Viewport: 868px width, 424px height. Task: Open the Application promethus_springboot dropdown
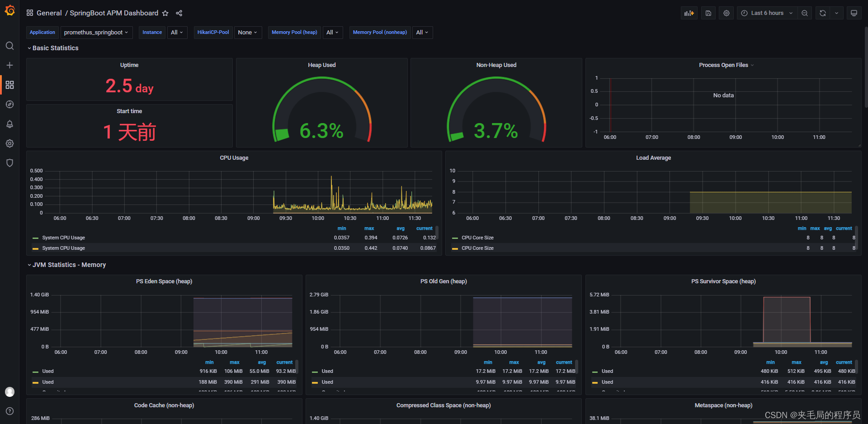(96, 33)
